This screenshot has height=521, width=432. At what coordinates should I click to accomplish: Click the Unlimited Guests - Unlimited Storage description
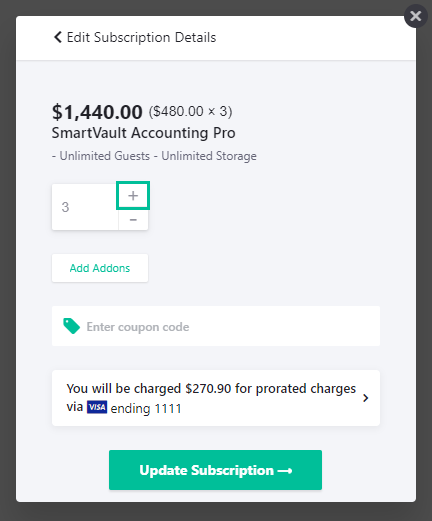point(154,156)
